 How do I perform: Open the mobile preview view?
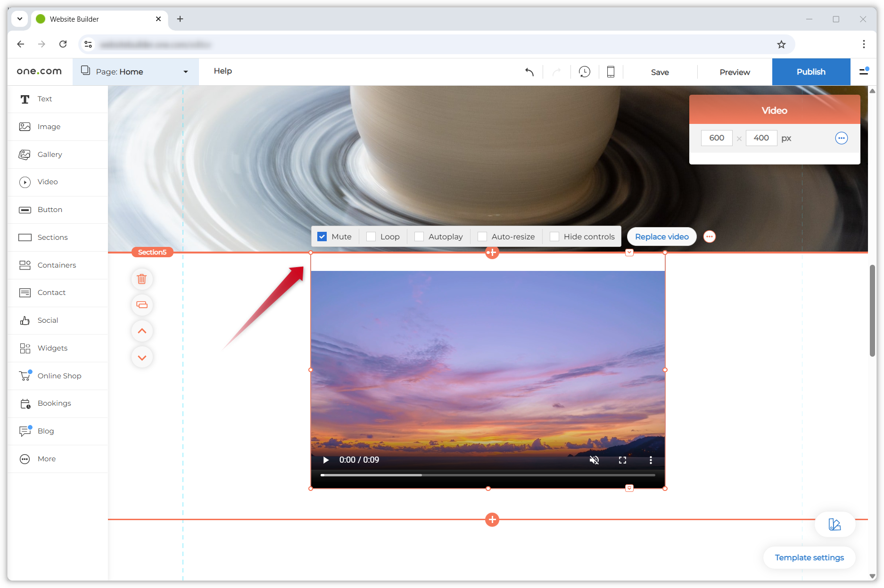(x=611, y=72)
